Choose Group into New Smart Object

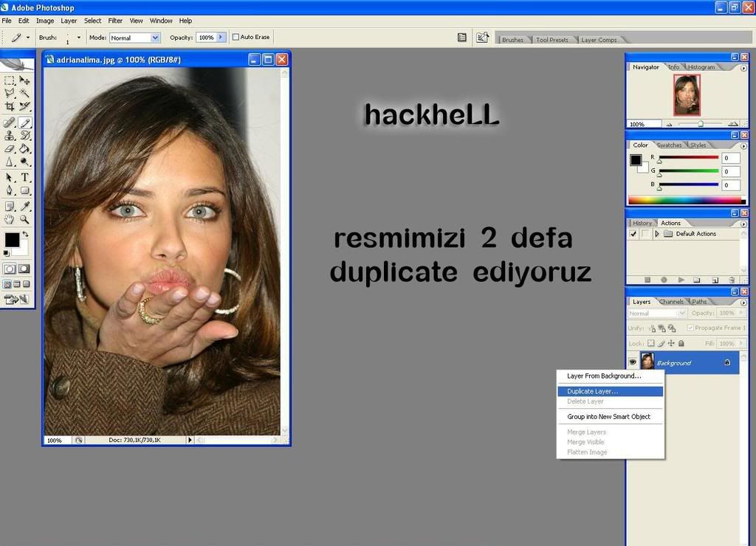[610, 416]
